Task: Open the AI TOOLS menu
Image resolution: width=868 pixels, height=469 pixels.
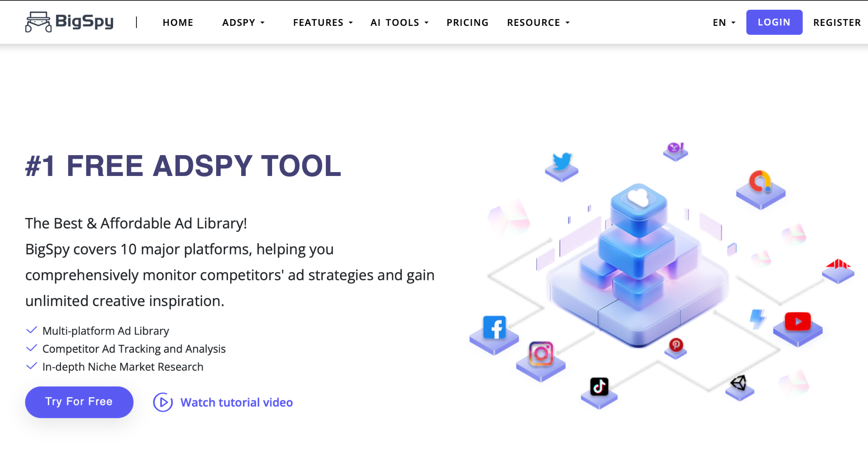Action: pos(399,22)
